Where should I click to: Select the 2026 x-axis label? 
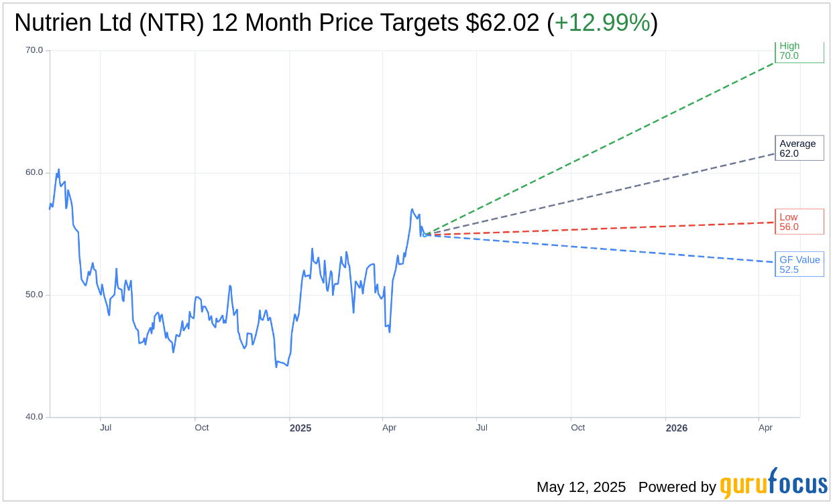click(x=677, y=428)
